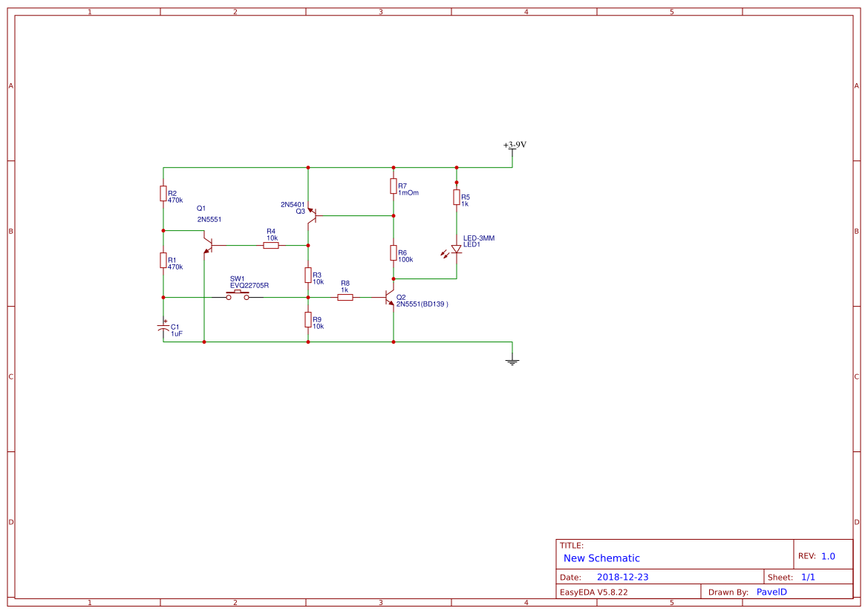Click the 1mOm value label
Viewport: 868px width, 614px height.
pos(408,193)
